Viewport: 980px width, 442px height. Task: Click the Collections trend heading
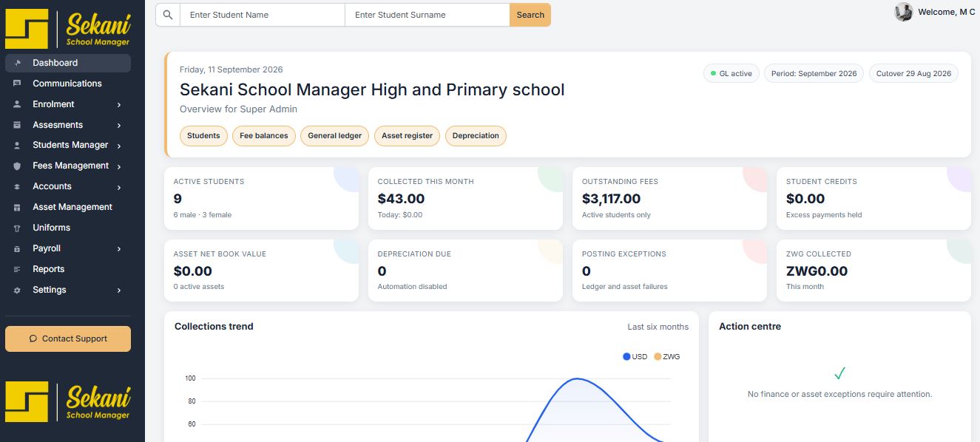tap(214, 327)
